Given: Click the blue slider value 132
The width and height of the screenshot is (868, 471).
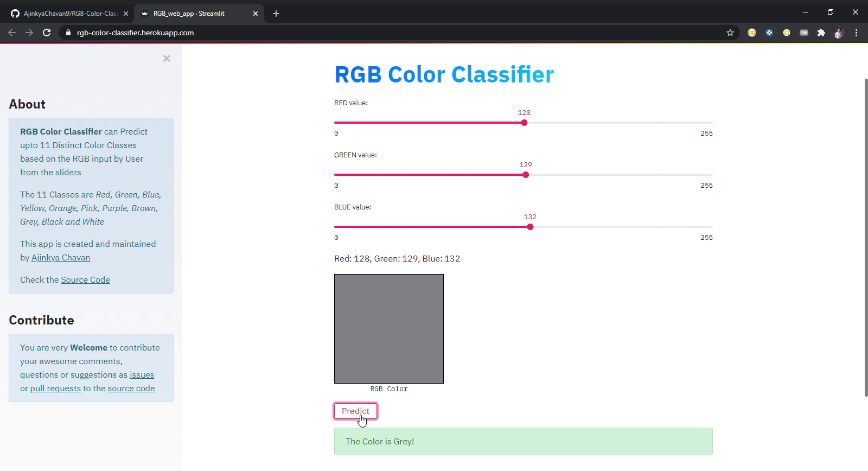Looking at the screenshot, I should (x=530, y=217).
